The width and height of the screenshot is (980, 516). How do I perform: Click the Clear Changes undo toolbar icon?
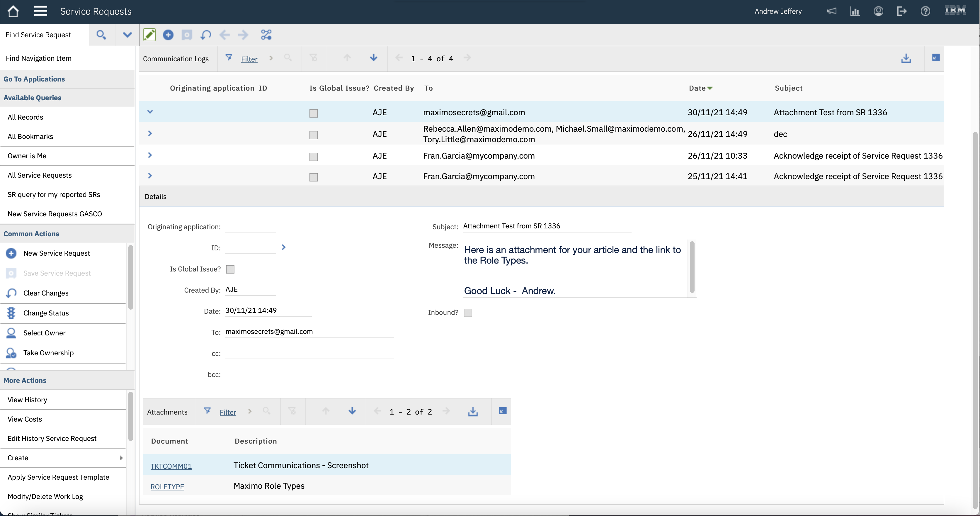coord(205,35)
